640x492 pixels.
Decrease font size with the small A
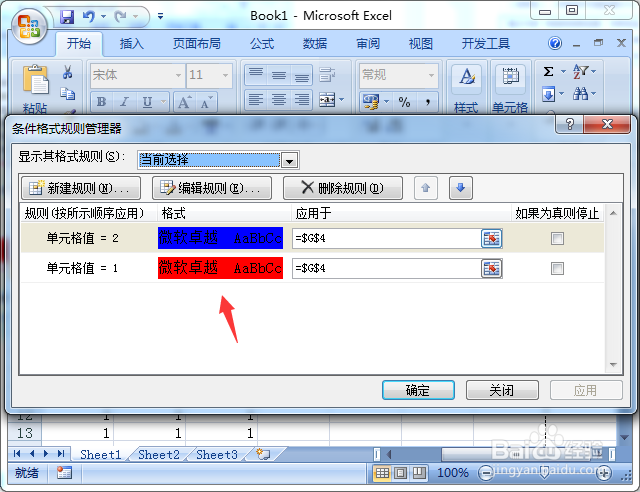click(x=206, y=102)
